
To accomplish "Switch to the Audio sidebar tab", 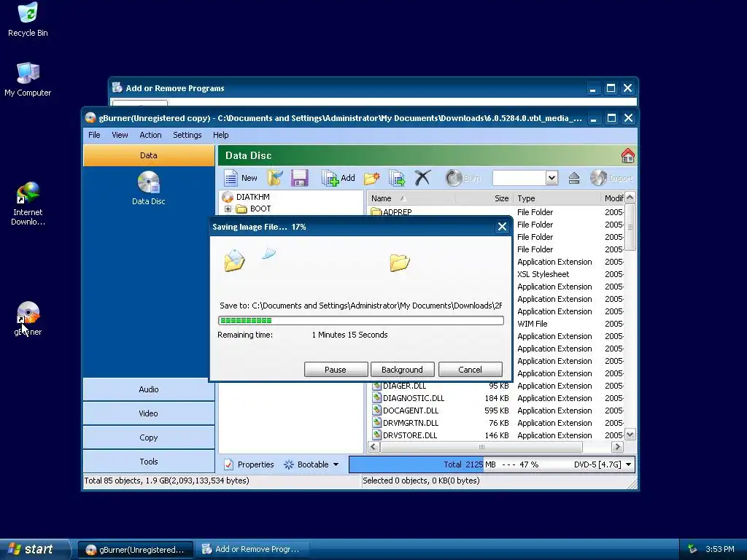I will coord(149,389).
